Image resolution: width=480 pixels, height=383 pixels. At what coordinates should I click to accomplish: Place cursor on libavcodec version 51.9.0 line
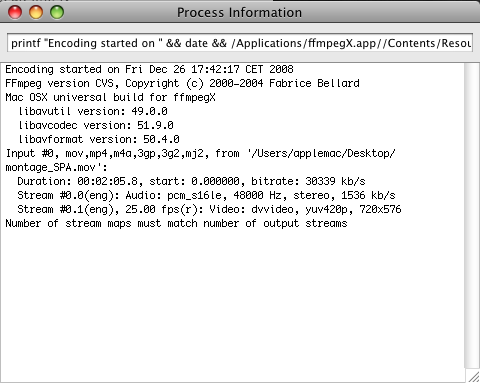(96, 125)
